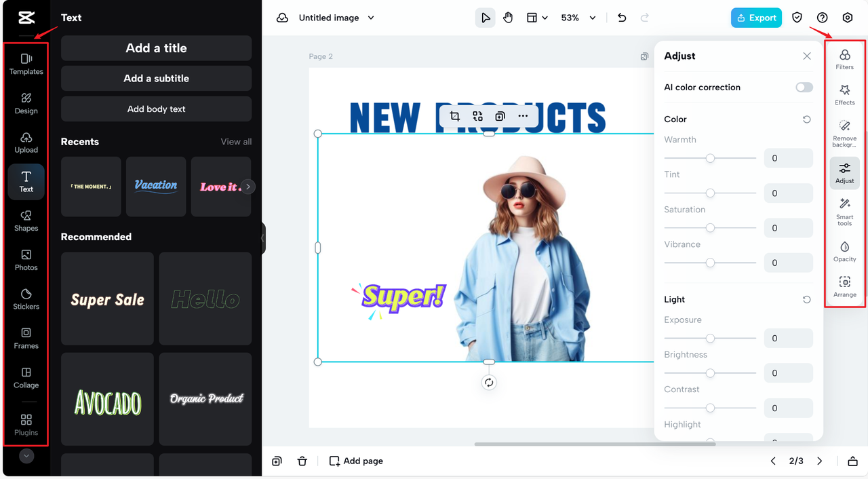Open the Photos sidebar panel

point(26,260)
